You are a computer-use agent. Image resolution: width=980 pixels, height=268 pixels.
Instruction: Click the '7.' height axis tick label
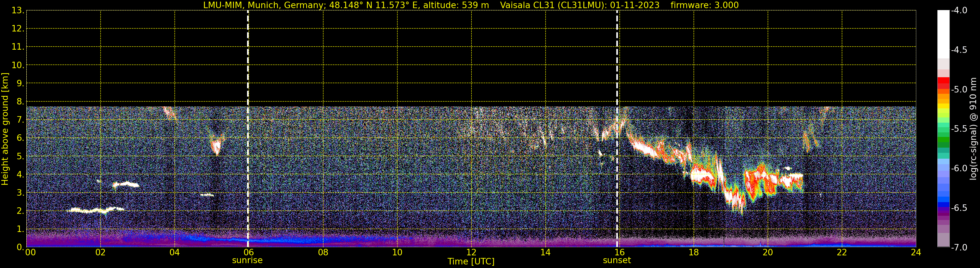pyautogui.click(x=20, y=120)
